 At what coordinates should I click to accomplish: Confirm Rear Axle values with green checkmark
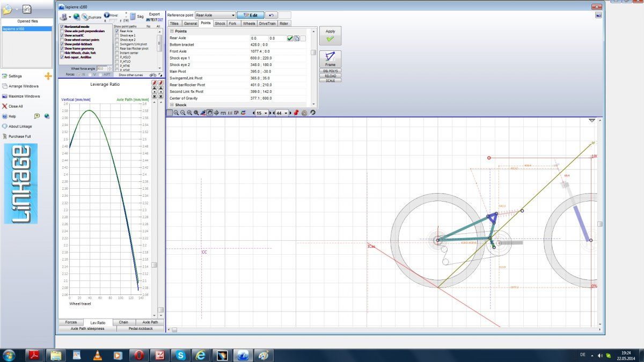290,38
